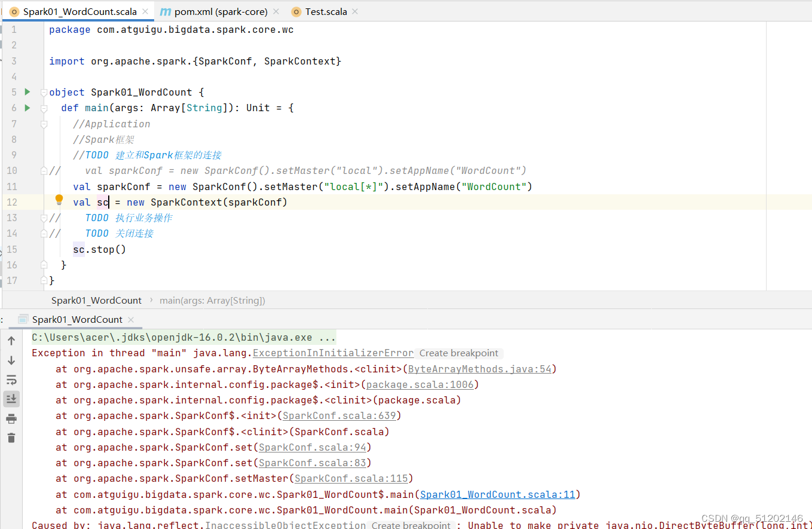The image size is (812, 529).
Task: Run Spark01_WordCount using the gutter run icon
Action: (27, 92)
